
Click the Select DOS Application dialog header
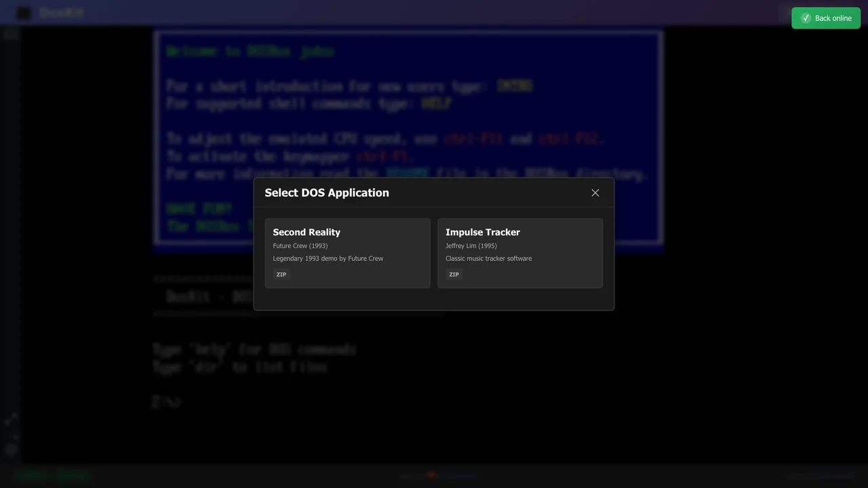click(327, 192)
